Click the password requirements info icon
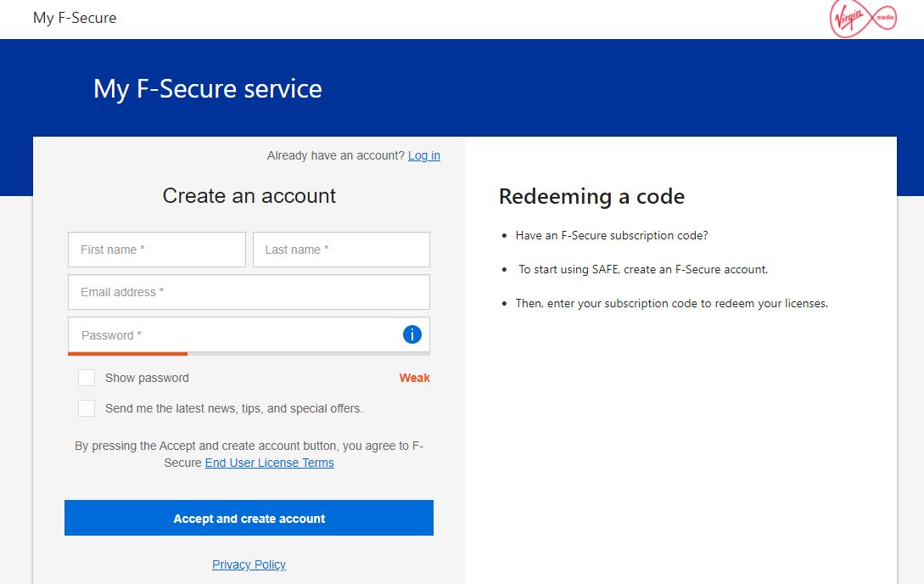Image resolution: width=924 pixels, height=584 pixels. [412, 334]
